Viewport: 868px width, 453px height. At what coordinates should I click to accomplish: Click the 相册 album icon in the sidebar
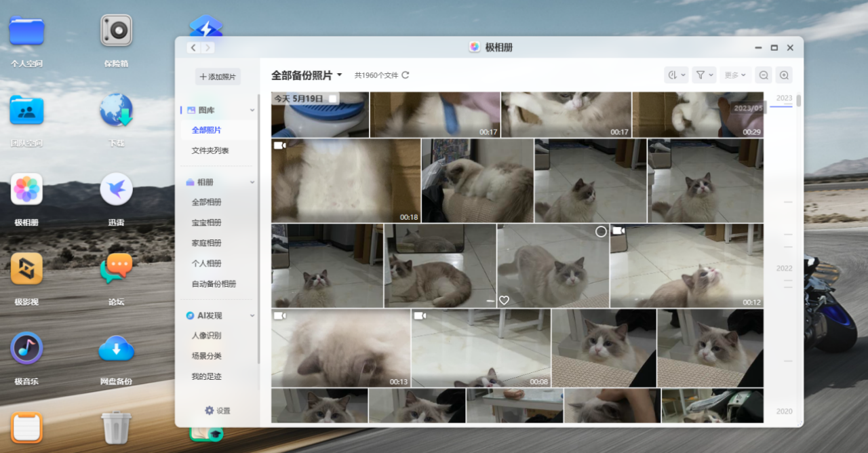tap(191, 182)
